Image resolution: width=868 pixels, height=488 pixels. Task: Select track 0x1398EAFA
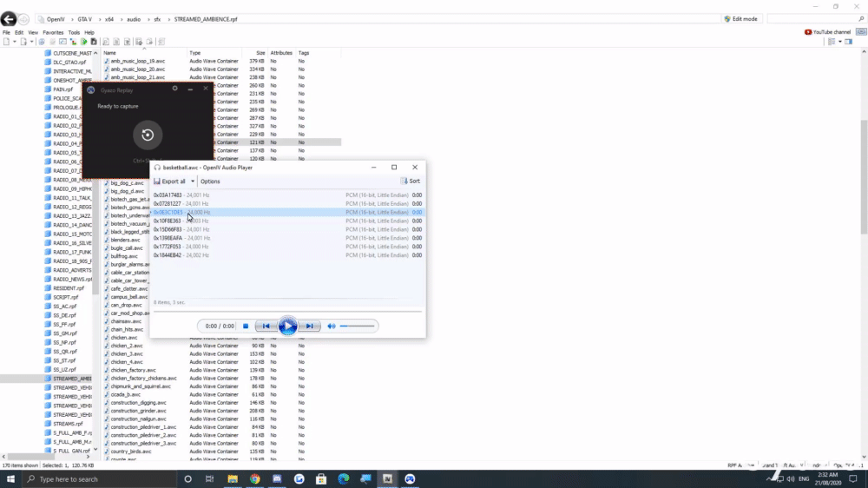coord(287,238)
